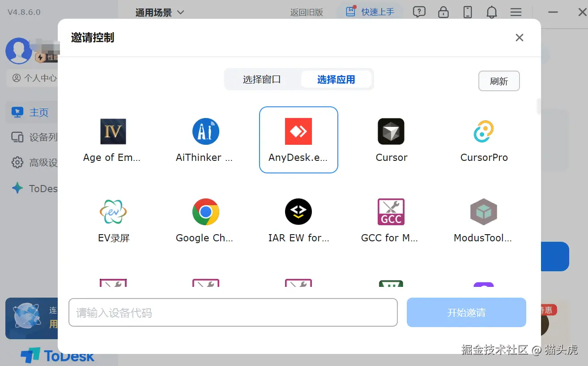Choose the AiThinker application icon
This screenshot has height=366, width=588.
click(206, 131)
